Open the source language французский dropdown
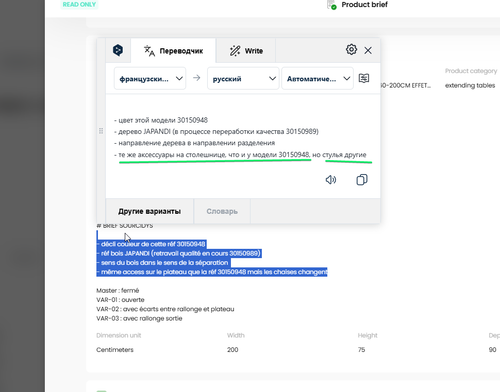The width and height of the screenshot is (500, 392). coord(150,79)
